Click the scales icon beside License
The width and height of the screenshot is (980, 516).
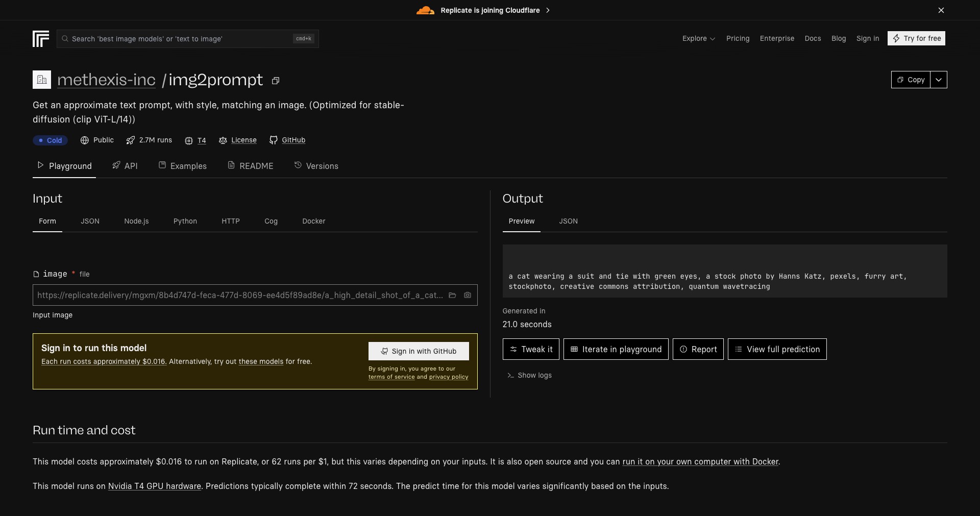click(x=223, y=140)
